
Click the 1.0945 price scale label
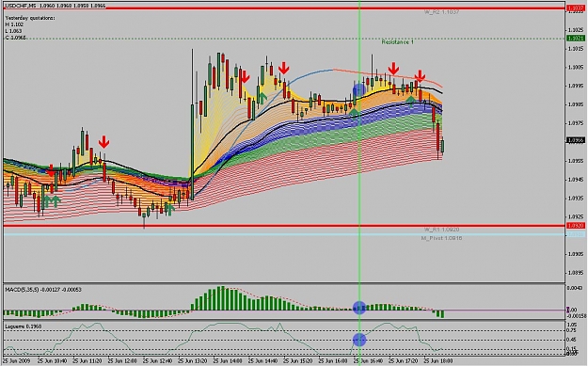tap(576, 180)
